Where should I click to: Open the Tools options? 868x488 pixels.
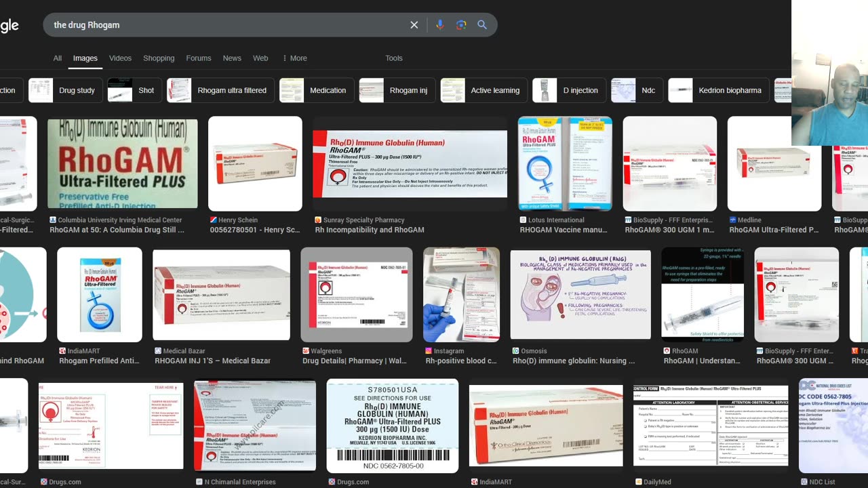click(394, 58)
